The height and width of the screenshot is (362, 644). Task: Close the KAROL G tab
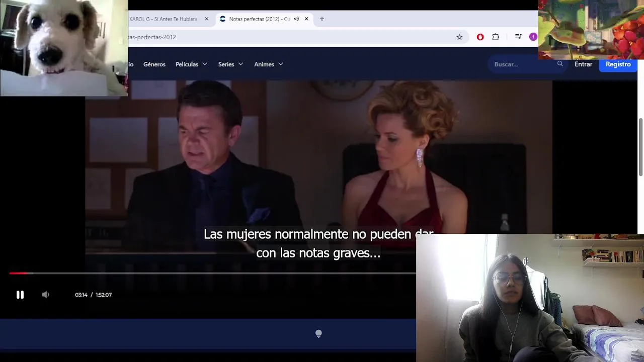[206, 19]
